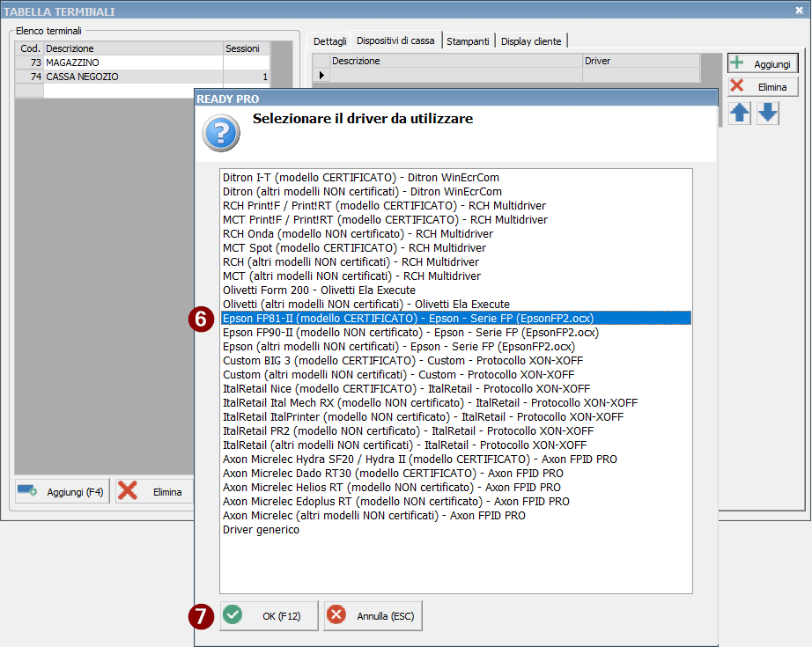Image resolution: width=812 pixels, height=647 pixels.
Task: Confirm with OK (F12) button
Action: 269,616
